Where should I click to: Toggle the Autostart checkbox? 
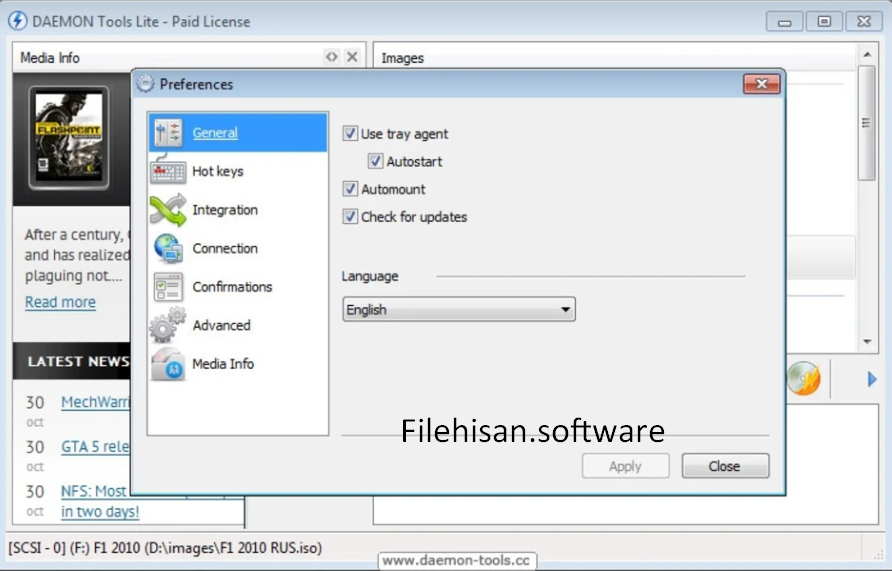pos(375,161)
